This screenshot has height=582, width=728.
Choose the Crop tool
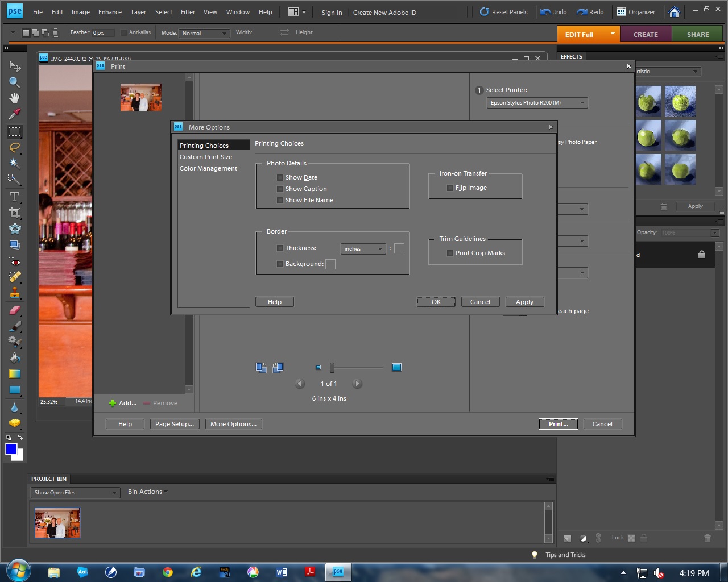[14, 213]
